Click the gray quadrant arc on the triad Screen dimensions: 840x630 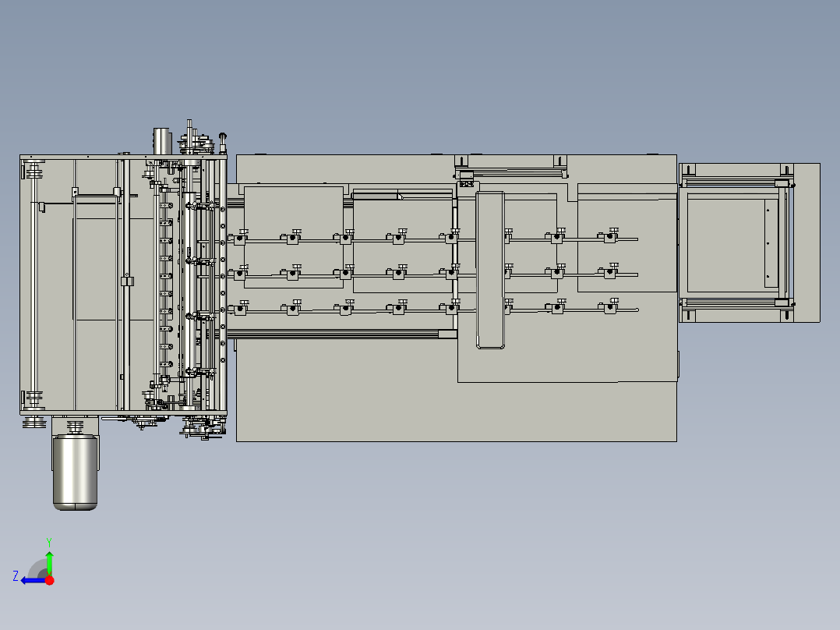37,569
